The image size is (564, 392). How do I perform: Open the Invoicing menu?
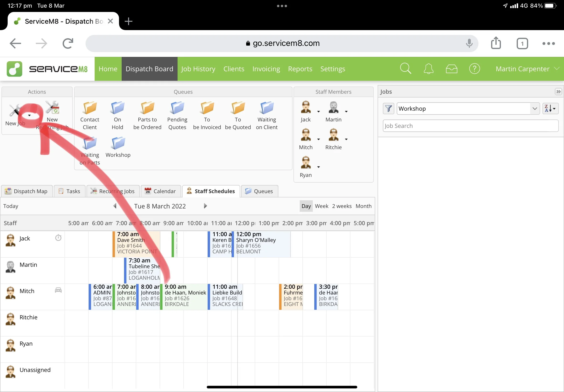266,69
